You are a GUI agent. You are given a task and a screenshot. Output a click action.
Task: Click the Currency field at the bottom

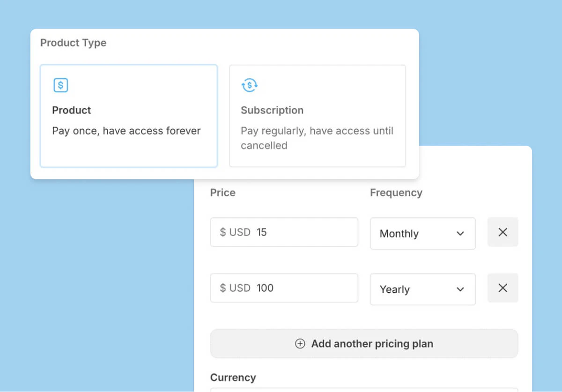[x=364, y=389]
